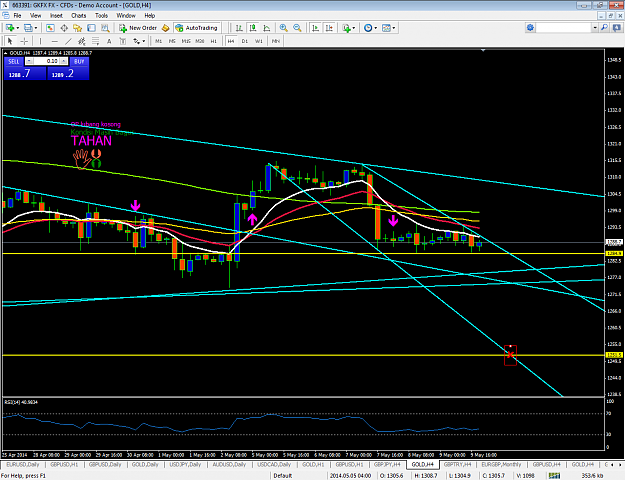Image resolution: width=625 pixels, height=480 pixels.
Task: Select the Fibonacci Retracement tool
Action: [x=96, y=41]
